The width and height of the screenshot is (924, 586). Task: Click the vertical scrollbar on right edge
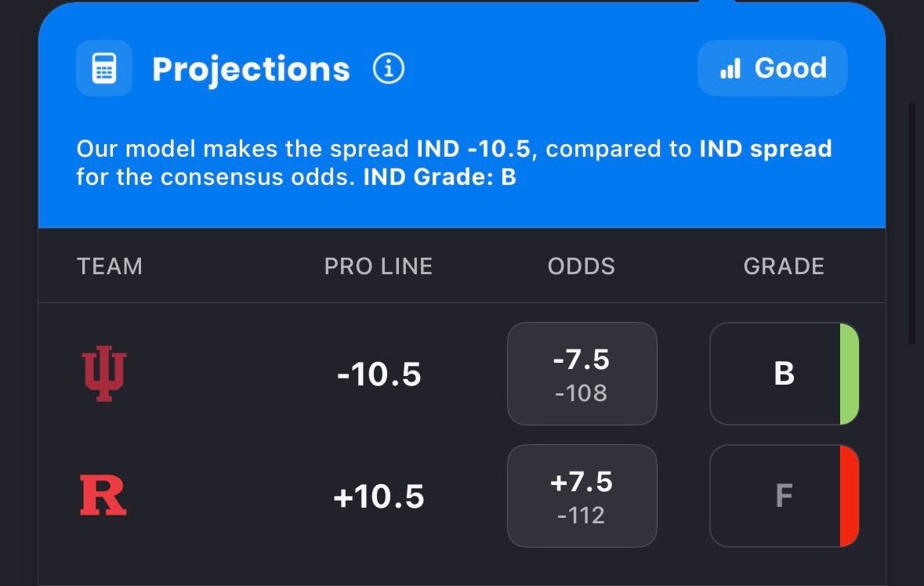(911, 223)
